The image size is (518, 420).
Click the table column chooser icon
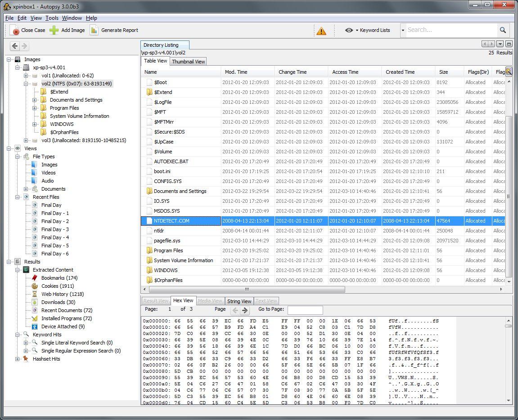point(509,71)
